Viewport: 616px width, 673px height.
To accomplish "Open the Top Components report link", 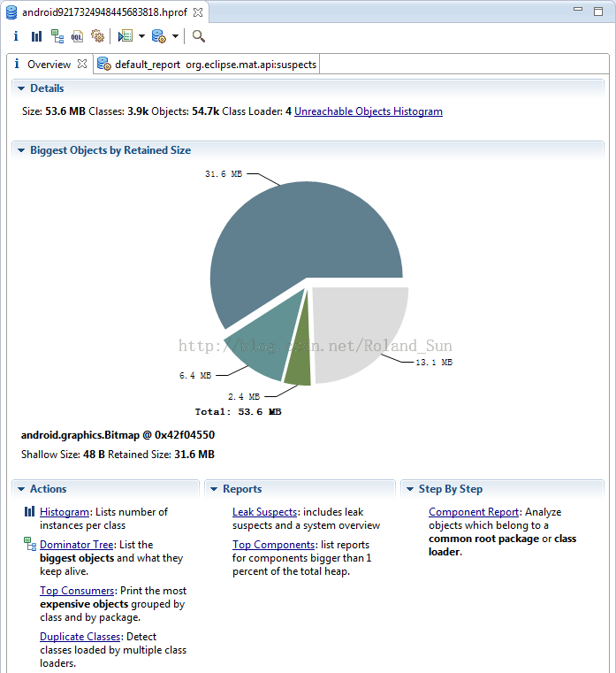I will point(274,545).
